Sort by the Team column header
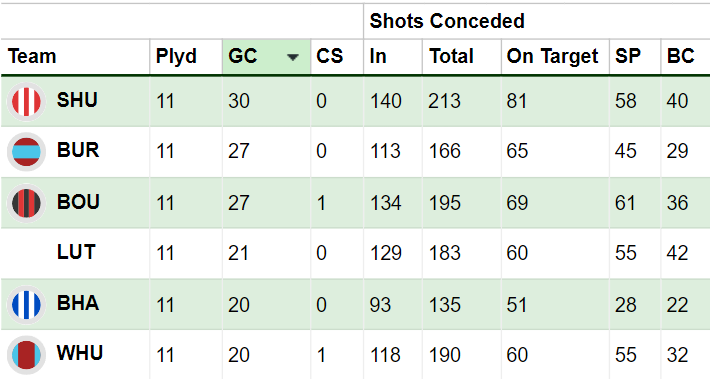The height and width of the screenshot is (383, 710). point(32,57)
